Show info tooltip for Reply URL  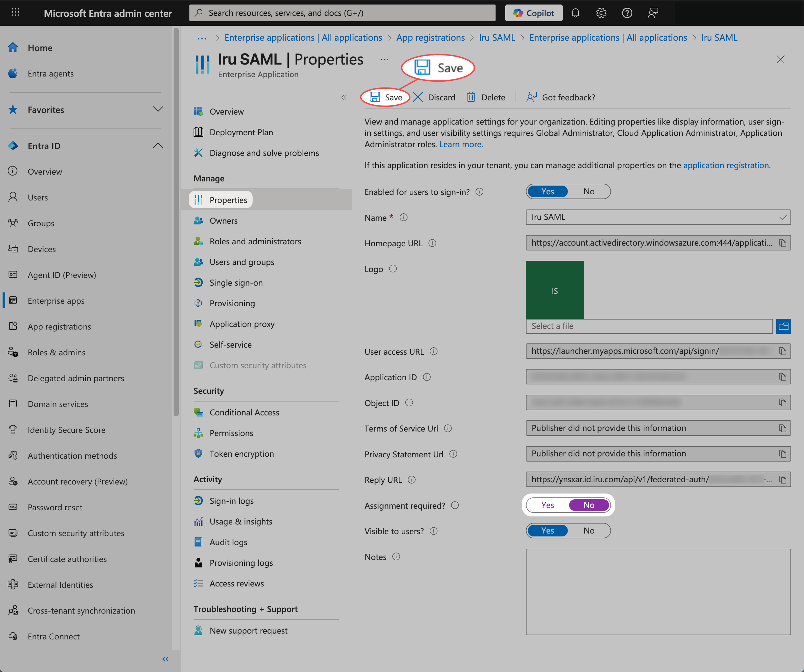tap(412, 480)
